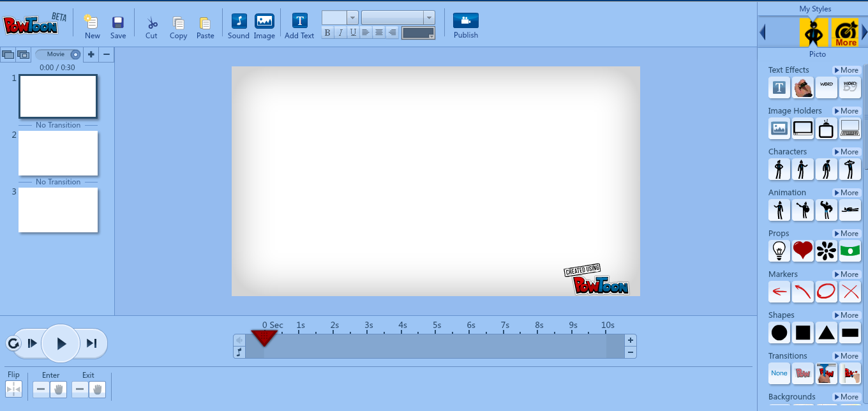Image resolution: width=868 pixels, height=411 pixels.
Task: Insert picture with Image icon
Action: pyautogui.click(x=264, y=20)
